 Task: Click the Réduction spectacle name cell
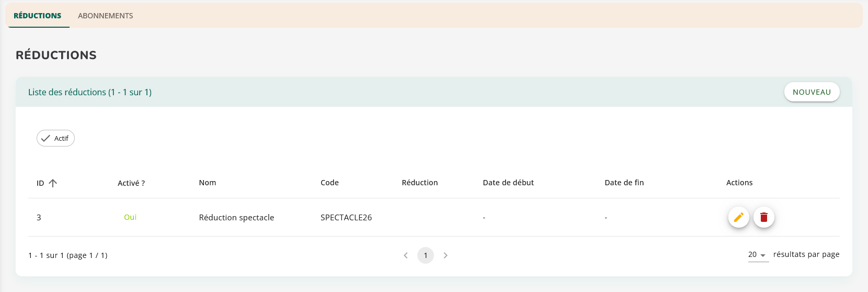pyautogui.click(x=236, y=218)
